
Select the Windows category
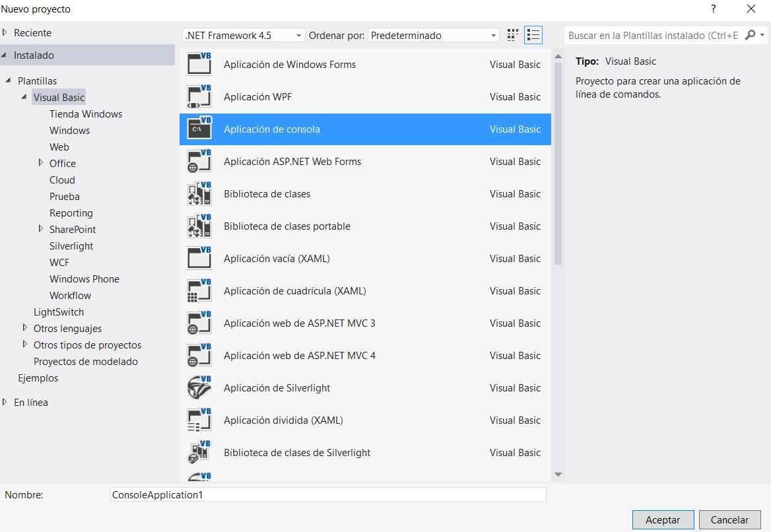(69, 130)
